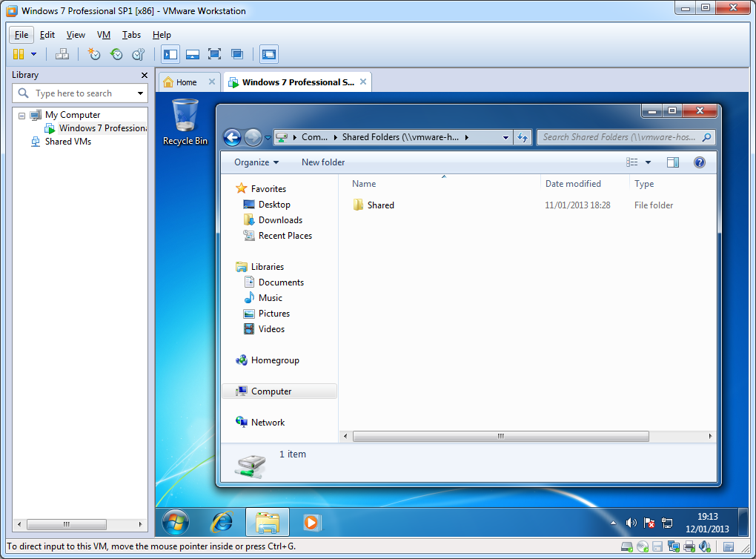Click the CD/DVD device status icon
Image resolution: width=756 pixels, height=559 pixels.
pos(643,547)
